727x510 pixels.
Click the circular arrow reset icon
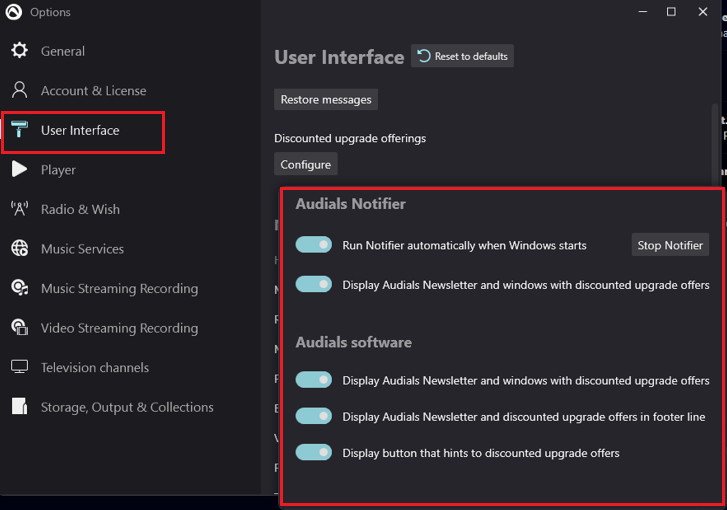pyautogui.click(x=424, y=56)
